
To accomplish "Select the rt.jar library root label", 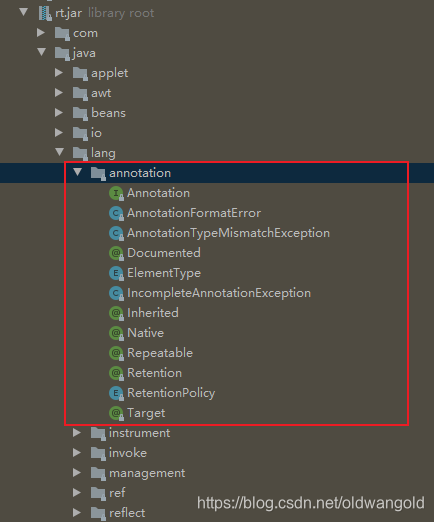I will tap(105, 13).
